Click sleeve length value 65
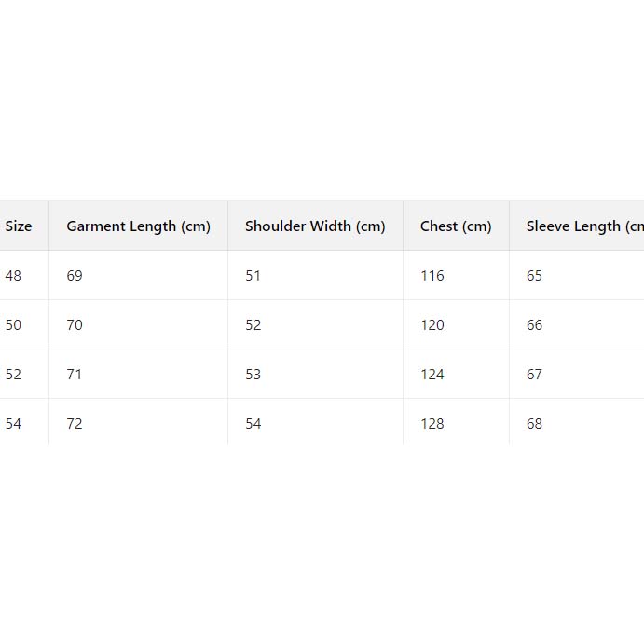This screenshot has height=644, width=644. click(534, 276)
